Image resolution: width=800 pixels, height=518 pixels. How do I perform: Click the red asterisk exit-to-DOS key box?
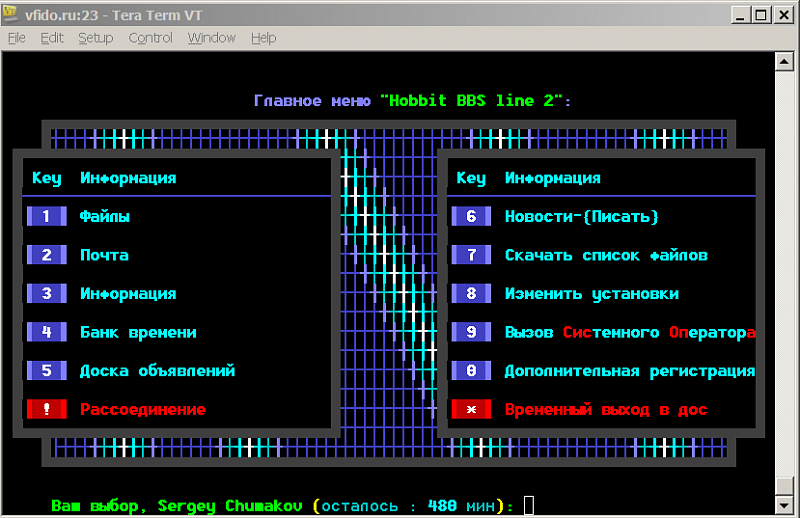[471, 409]
